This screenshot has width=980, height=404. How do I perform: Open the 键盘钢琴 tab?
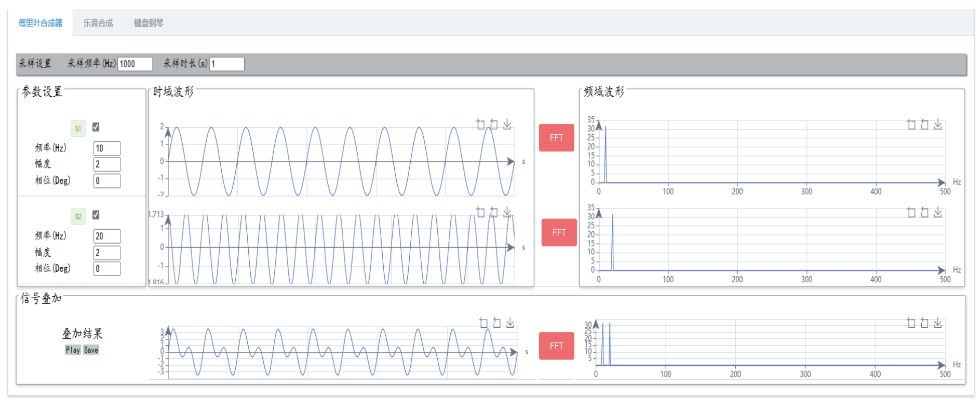click(148, 23)
